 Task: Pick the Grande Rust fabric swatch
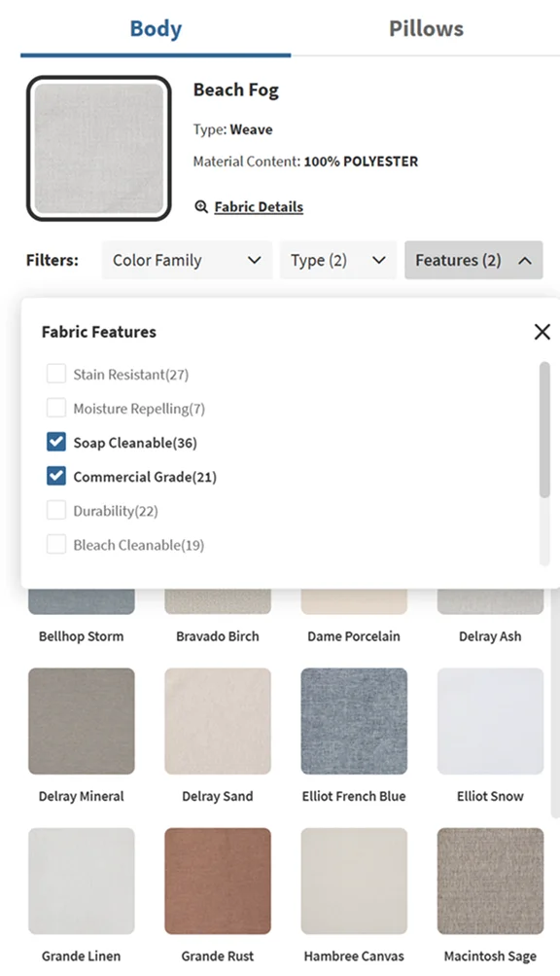(218, 881)
